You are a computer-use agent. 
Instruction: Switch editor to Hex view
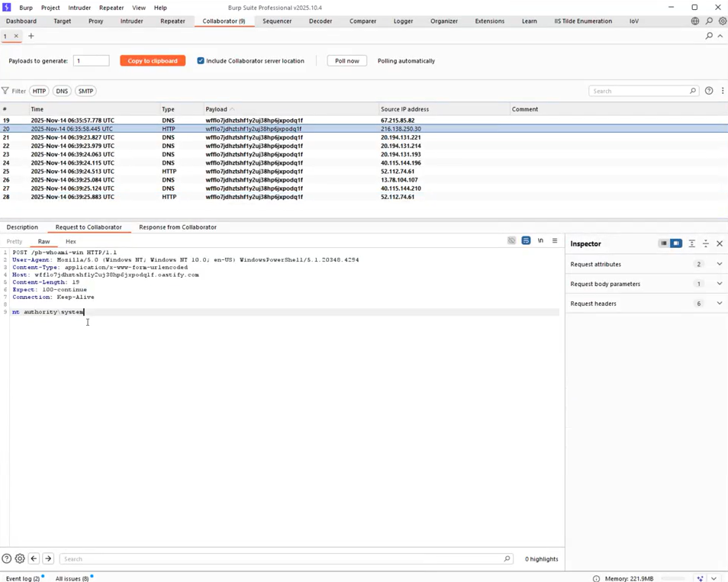pyautogui.click(x=70, y=241)
